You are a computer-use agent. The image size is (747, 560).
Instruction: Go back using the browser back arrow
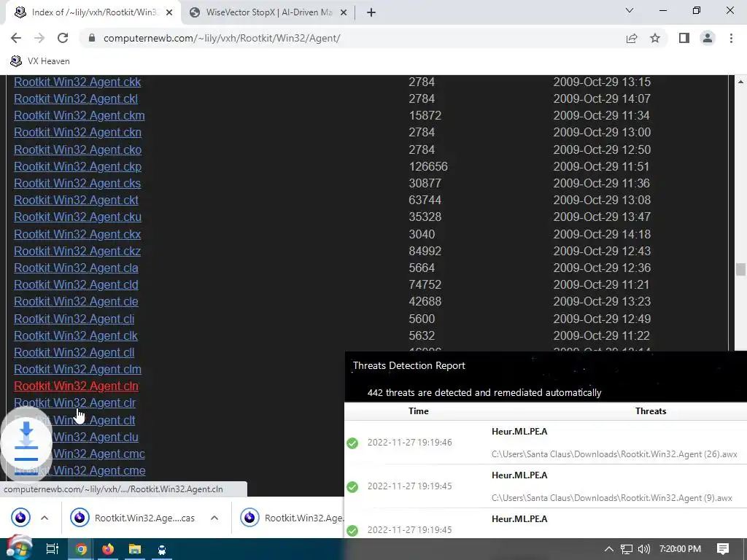(x=16, y=38)
